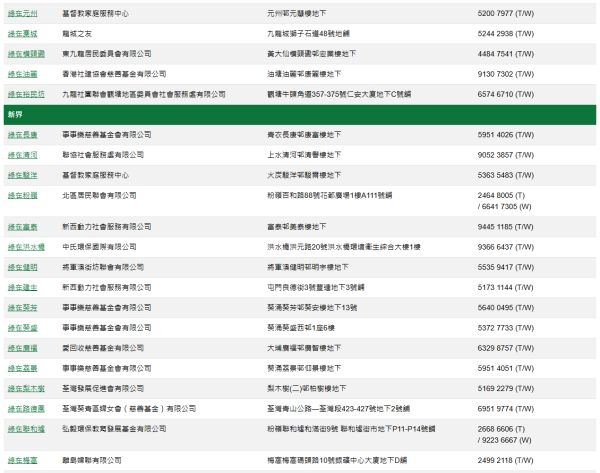Select address containing 洪元路20號
This screenshot has width=600, height=473.
[x=344, y=247]
